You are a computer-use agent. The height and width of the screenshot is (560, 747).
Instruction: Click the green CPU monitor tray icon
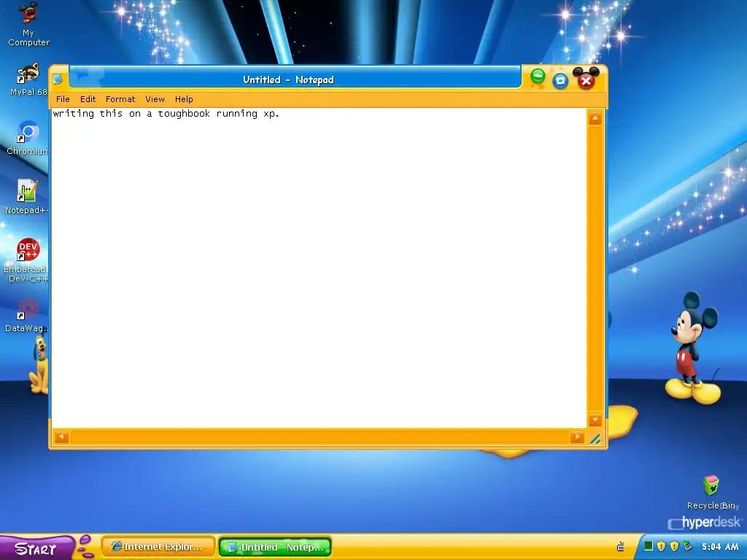(x=648, y=545)
